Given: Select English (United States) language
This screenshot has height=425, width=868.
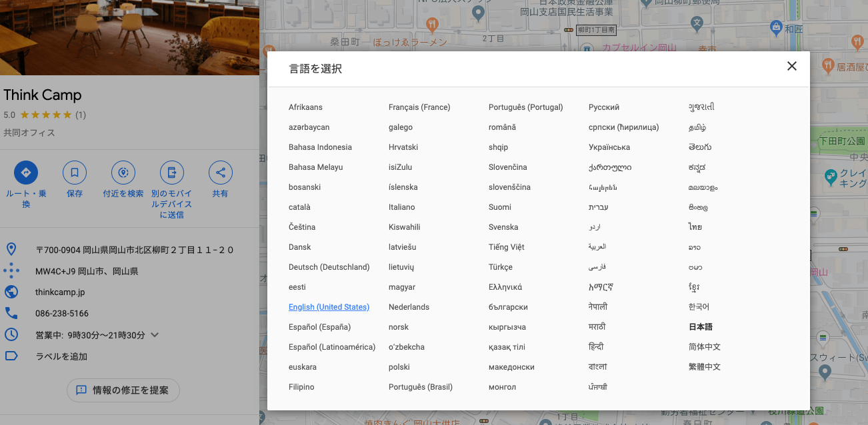Looking at the screenshot, I should (329, 307).
